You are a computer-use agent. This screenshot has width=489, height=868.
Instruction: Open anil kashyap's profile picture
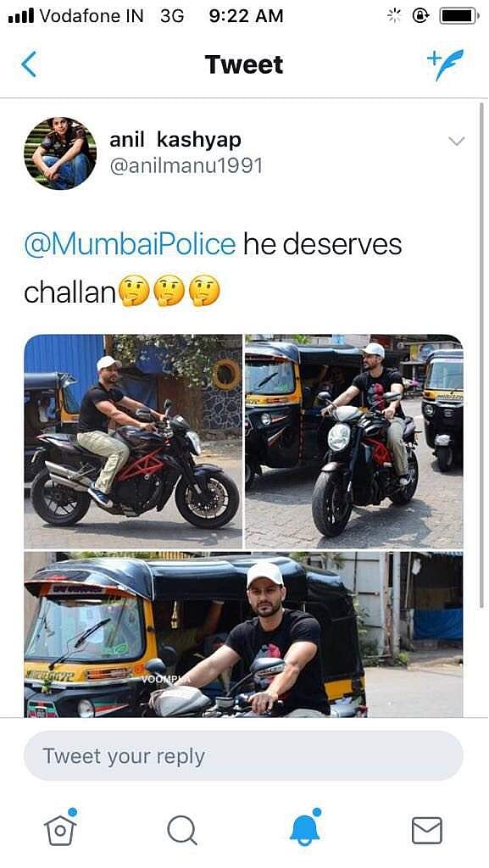60,153
